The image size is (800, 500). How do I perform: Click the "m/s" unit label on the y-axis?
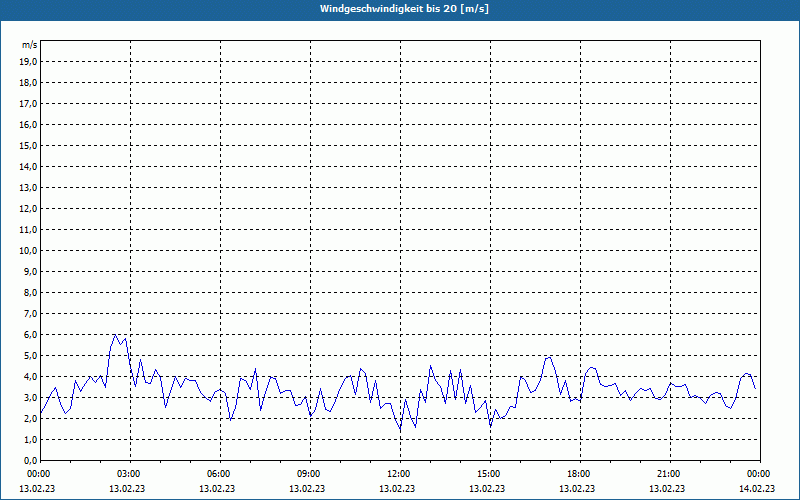29,45
